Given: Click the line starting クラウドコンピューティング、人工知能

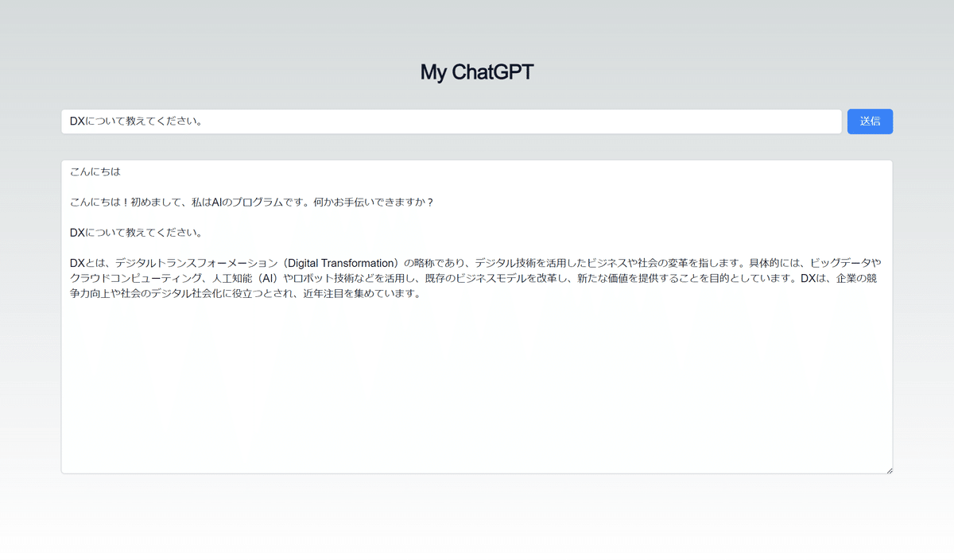Looking at the screenshot, I should (x=474, y=279).
